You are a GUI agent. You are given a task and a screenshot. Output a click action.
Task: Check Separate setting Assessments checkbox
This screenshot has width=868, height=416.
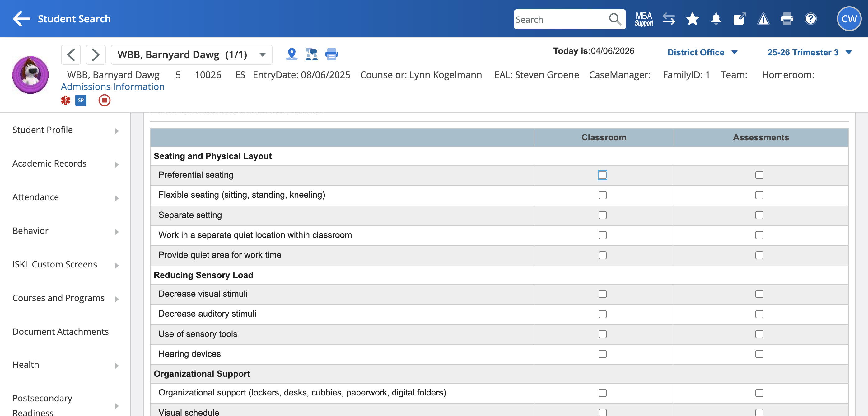tap(759, 215)
